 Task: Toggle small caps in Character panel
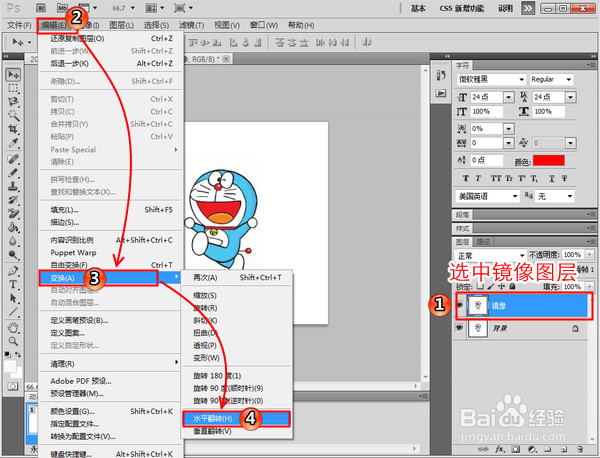coord(509,178)
